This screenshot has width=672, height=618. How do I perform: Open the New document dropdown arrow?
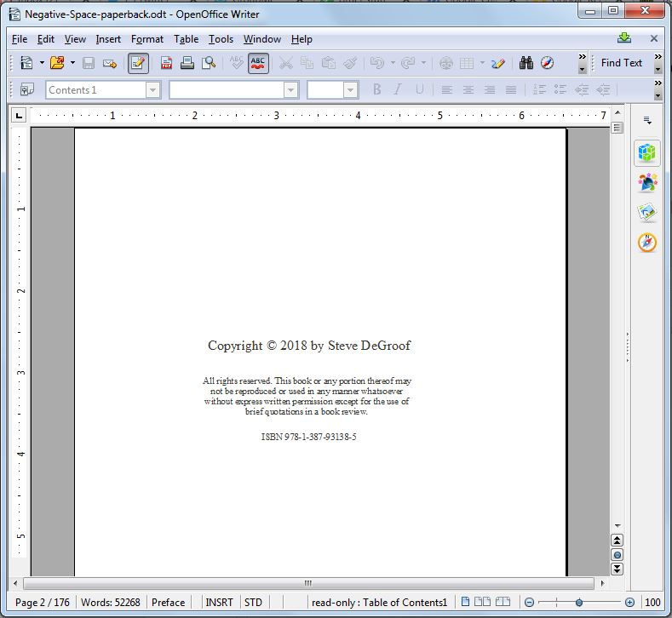pyautogui.click(x=42, y=63)
